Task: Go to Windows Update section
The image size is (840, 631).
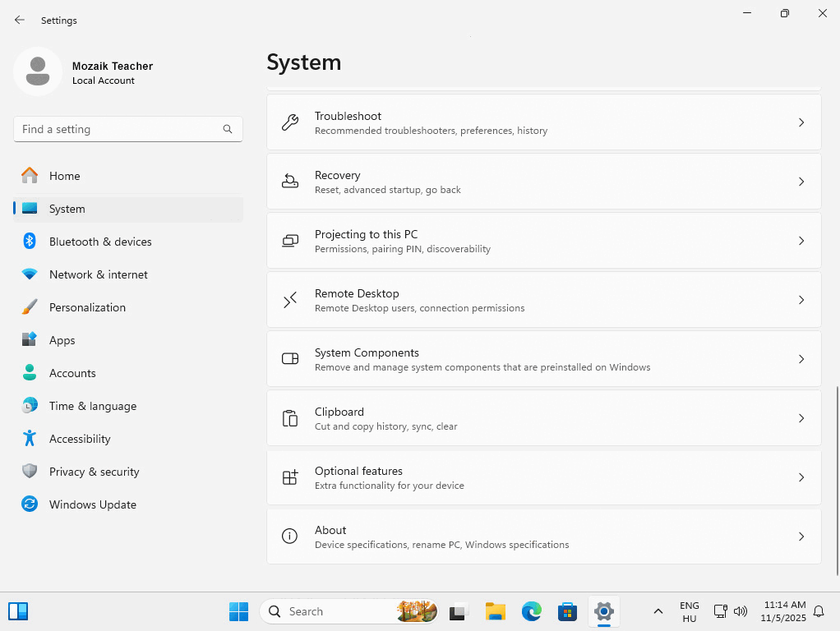Action: 92,504
